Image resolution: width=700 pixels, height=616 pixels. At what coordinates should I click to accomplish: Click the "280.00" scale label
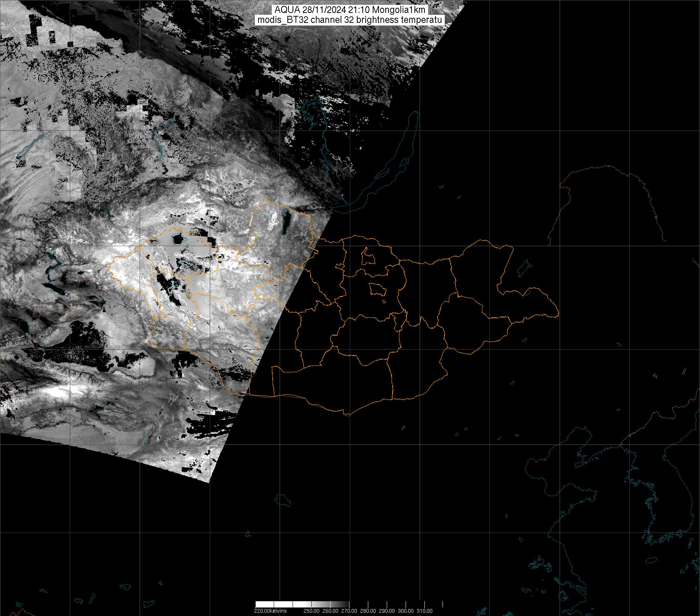coord(368,611)
